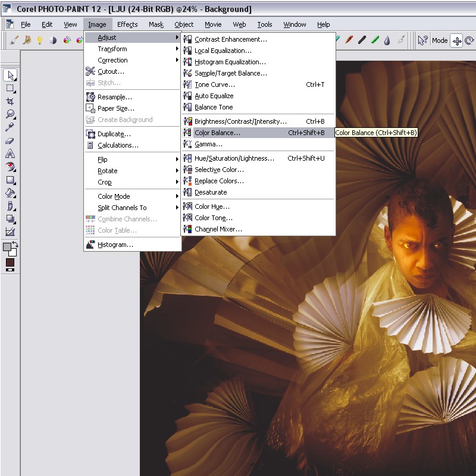Open Histogram from Image menu
The image size is (476, 476).
point(132,245)
